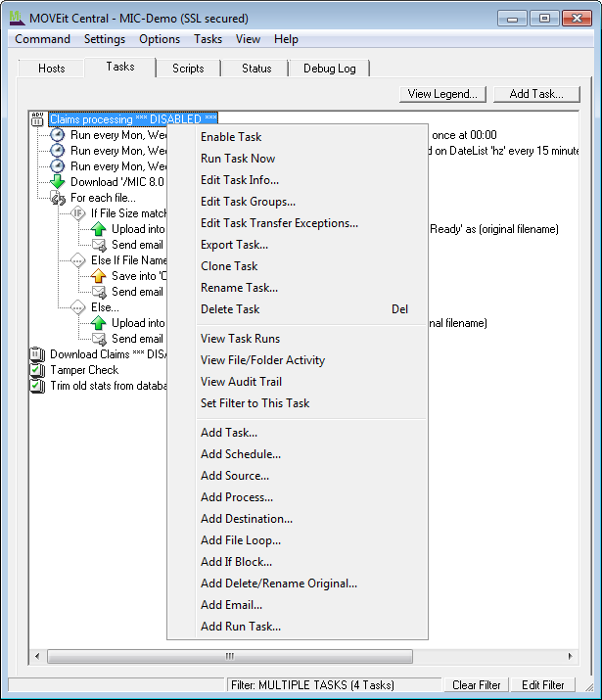Open the Command menu
Viewport: 602px width, 700px height.
[x=42, y=39]
